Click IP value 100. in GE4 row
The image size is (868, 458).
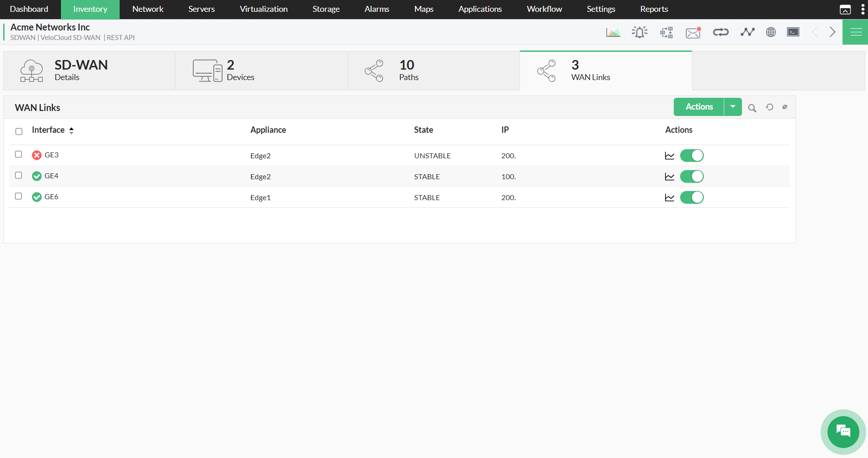tap(509, 176)
